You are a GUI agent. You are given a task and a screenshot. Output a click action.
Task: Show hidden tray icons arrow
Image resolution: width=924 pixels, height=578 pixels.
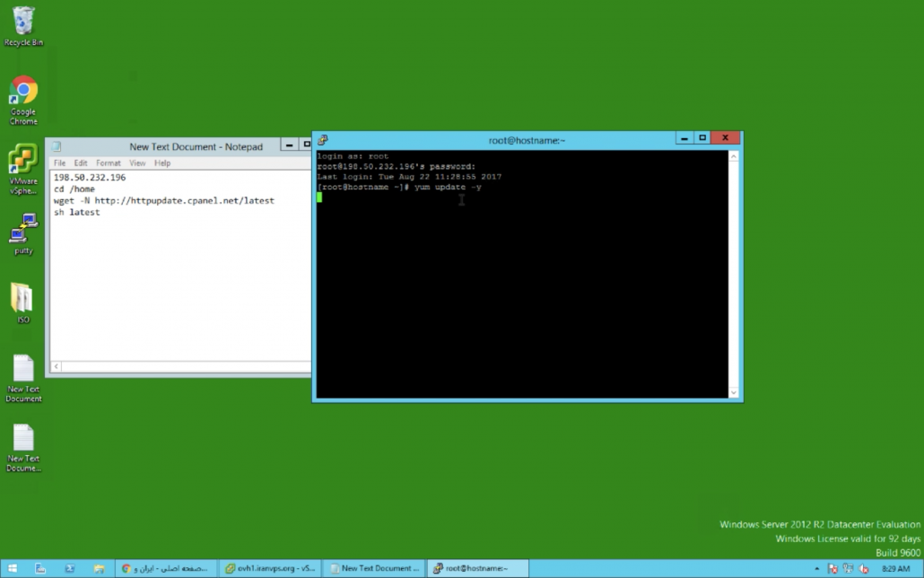(x=816, y=568)
